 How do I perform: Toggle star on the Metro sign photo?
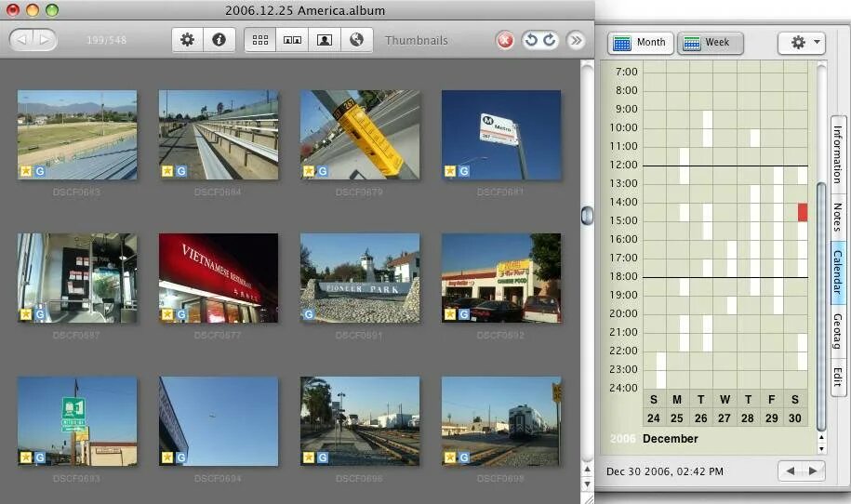[x=450, y=171]
